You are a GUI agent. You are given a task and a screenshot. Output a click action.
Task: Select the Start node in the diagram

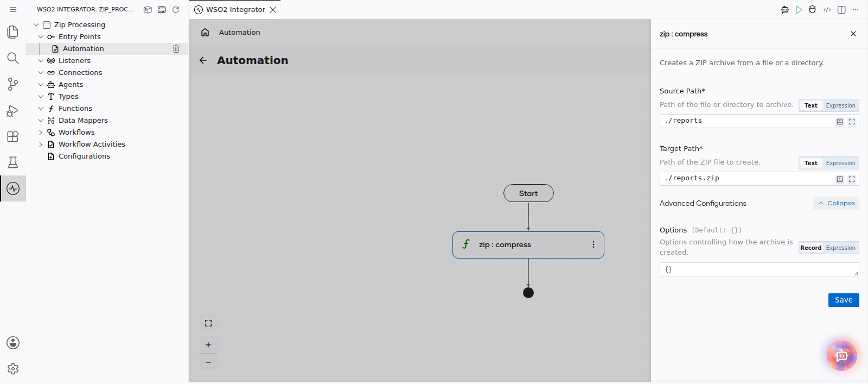[x=528, y=193]
